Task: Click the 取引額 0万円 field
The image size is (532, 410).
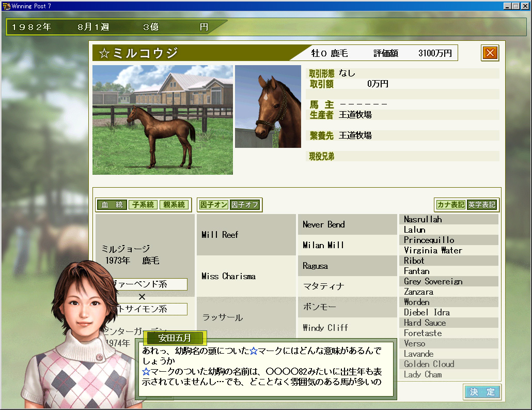Action: click(x=402, y=84)
